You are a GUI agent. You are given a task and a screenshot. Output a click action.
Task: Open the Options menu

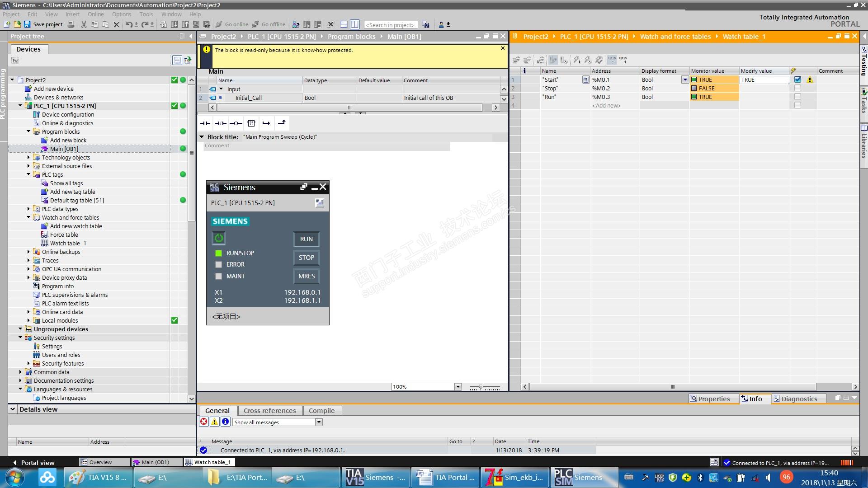(x=122, y=14)
